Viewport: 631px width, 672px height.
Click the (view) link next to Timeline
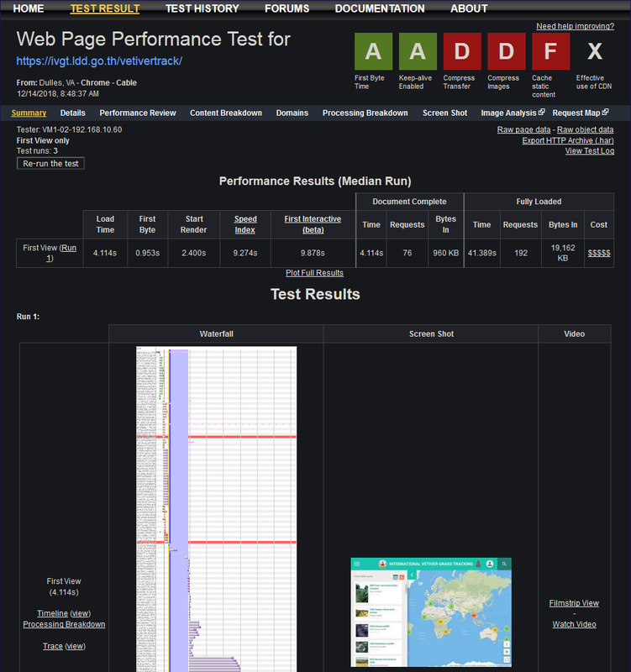coord(80,613)
